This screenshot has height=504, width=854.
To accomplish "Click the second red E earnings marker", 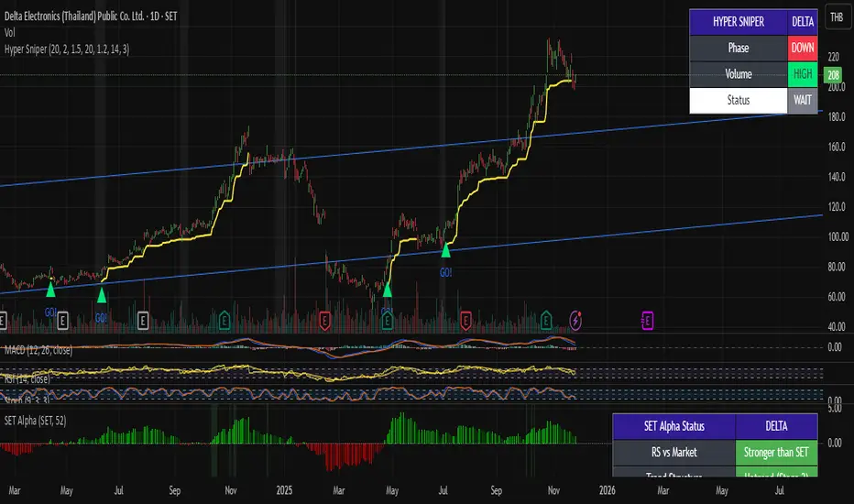I will pyautogui.click(x=466, y=320).
